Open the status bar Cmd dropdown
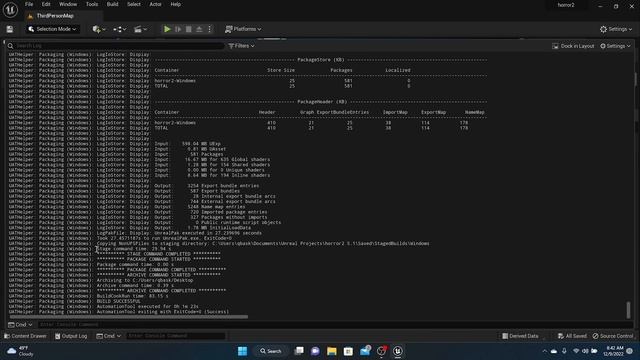 coord(109,336)
